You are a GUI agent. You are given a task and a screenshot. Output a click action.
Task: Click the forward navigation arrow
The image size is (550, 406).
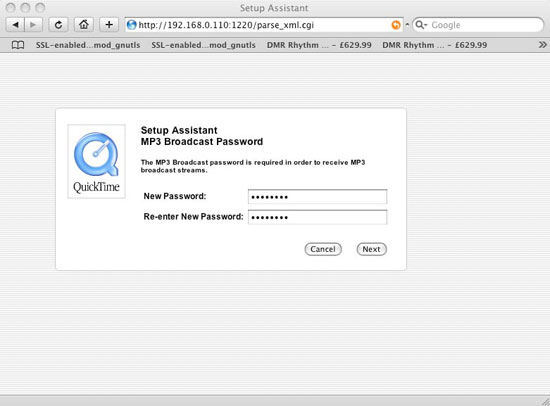(x=33, y=25)
